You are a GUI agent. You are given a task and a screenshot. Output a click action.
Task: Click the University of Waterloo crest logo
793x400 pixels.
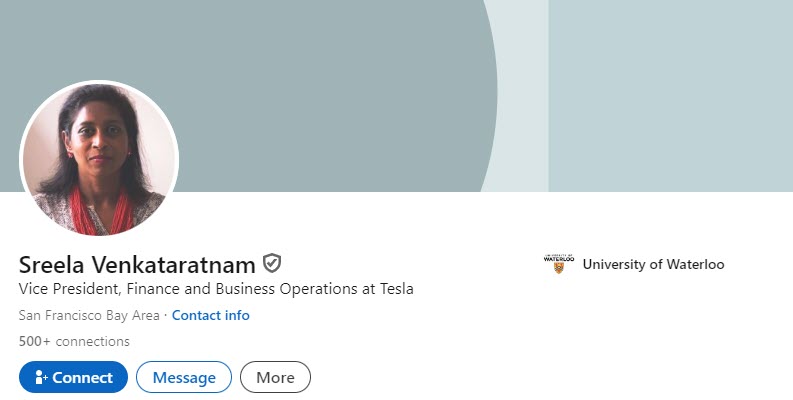(559, 264)
